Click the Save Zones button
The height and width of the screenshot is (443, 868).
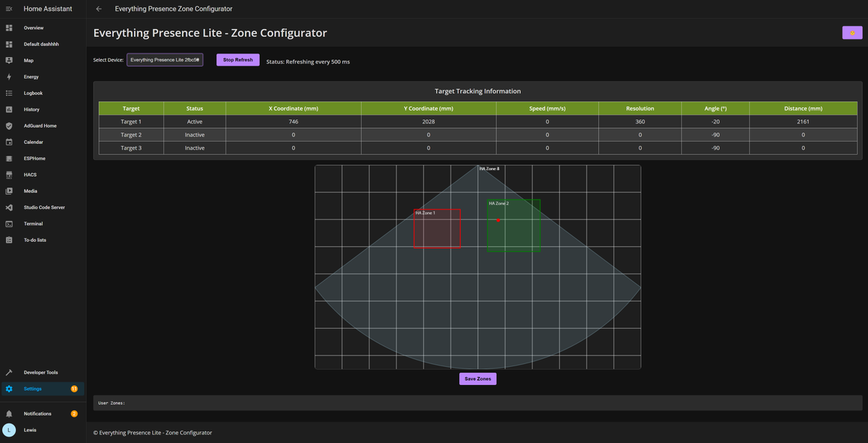point(477,379)
